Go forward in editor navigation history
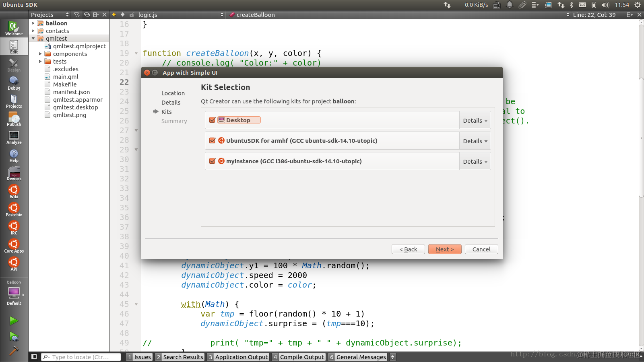This screenshot has height=362, width=644. [x=123, y=14]
